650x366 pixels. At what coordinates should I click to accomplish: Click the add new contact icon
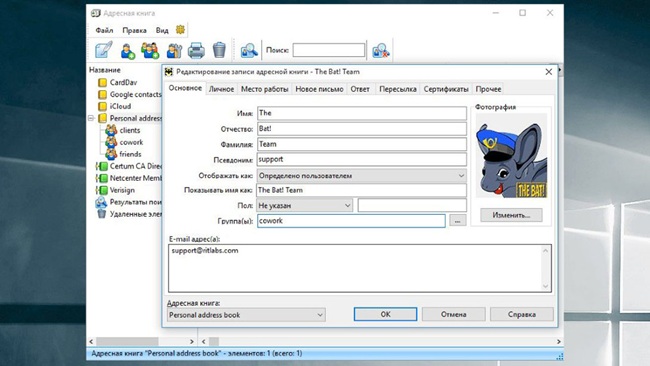click(128, 51)
